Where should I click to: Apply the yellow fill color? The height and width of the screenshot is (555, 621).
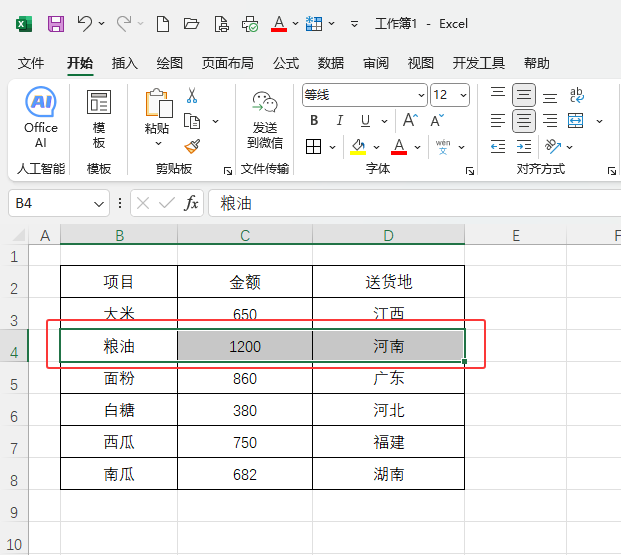[x=358, y=147]
